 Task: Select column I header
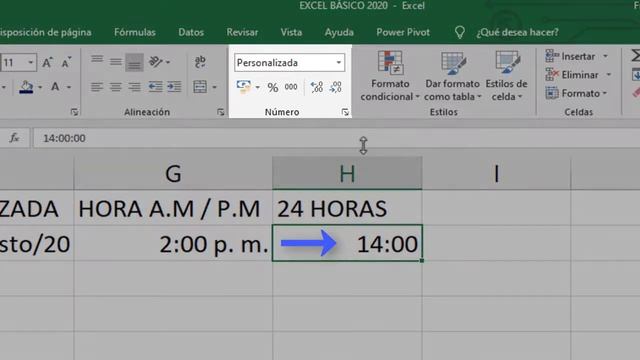[x=496, y=174]
